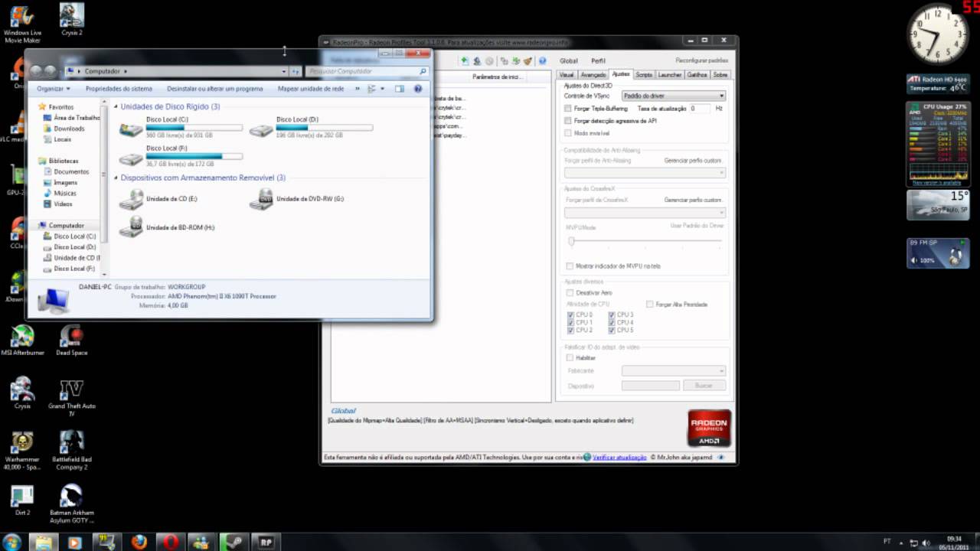Switch to Launcher tab in RadeonPro
The height and width of the screenshot is (551, 980).
click(x=670, y=75)
